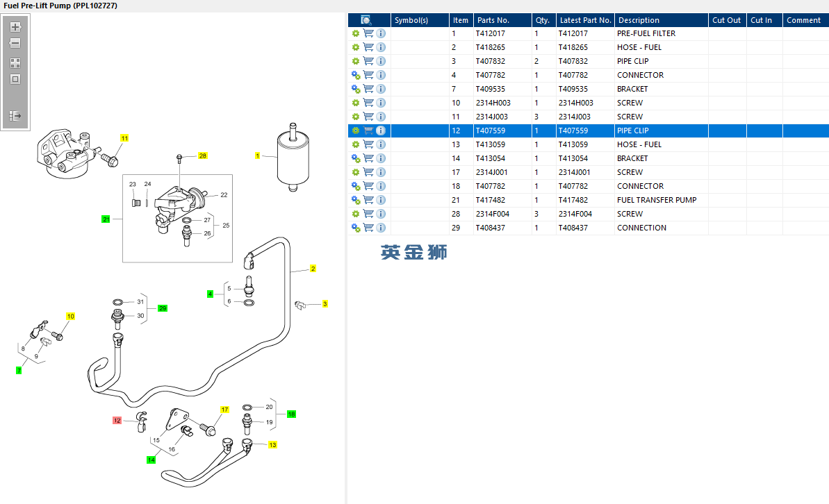This screenshot has height=504, width=829.
Task: Click the single-square fit view icon
Action: pyautogui.click(x=15, y=79)
